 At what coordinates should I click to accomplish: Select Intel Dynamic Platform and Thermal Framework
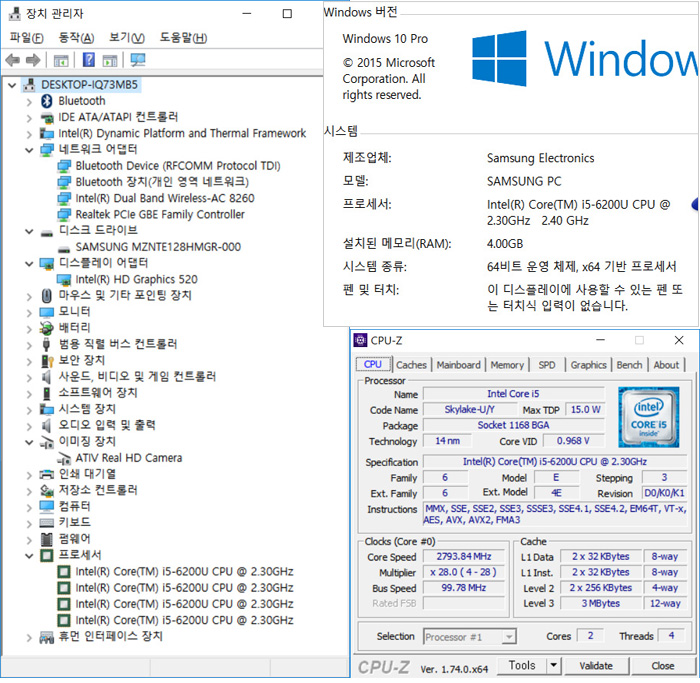pos(182,133)
